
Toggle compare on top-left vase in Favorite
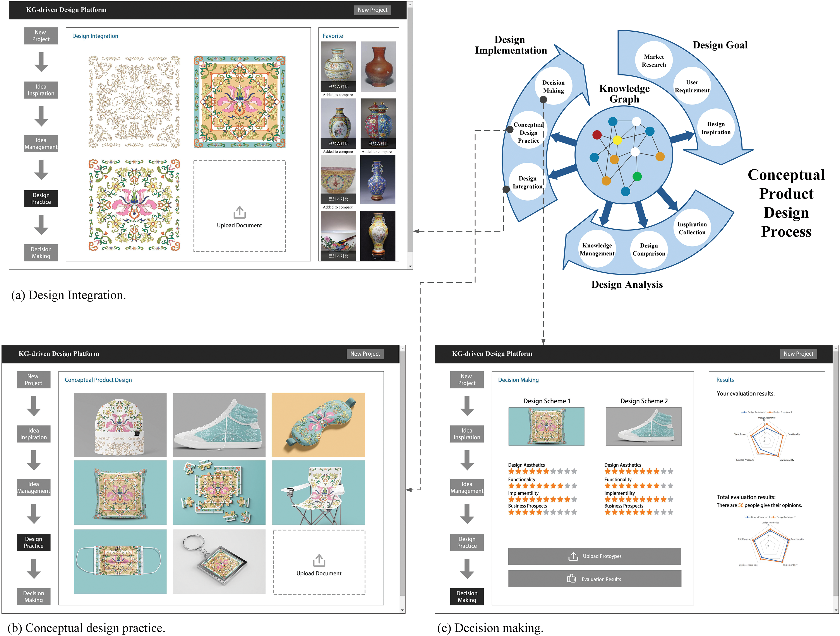[338, 87]
